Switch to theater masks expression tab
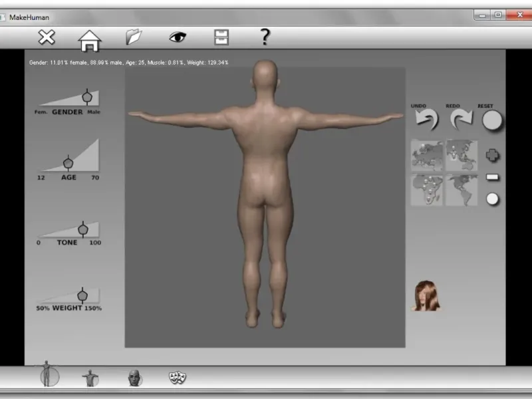The width and height of the screenshot is (532, 399). [x=178, y=378]
